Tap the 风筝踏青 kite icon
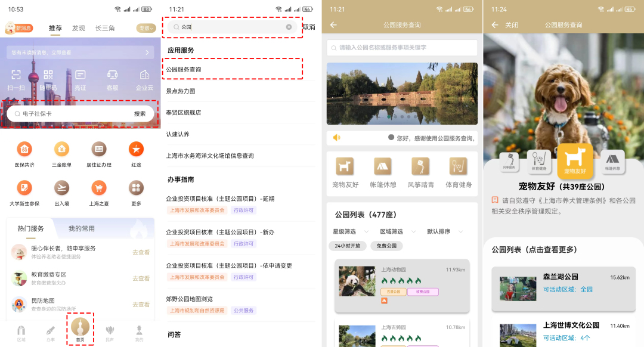 pyautogui.click(x=420, y=166)
